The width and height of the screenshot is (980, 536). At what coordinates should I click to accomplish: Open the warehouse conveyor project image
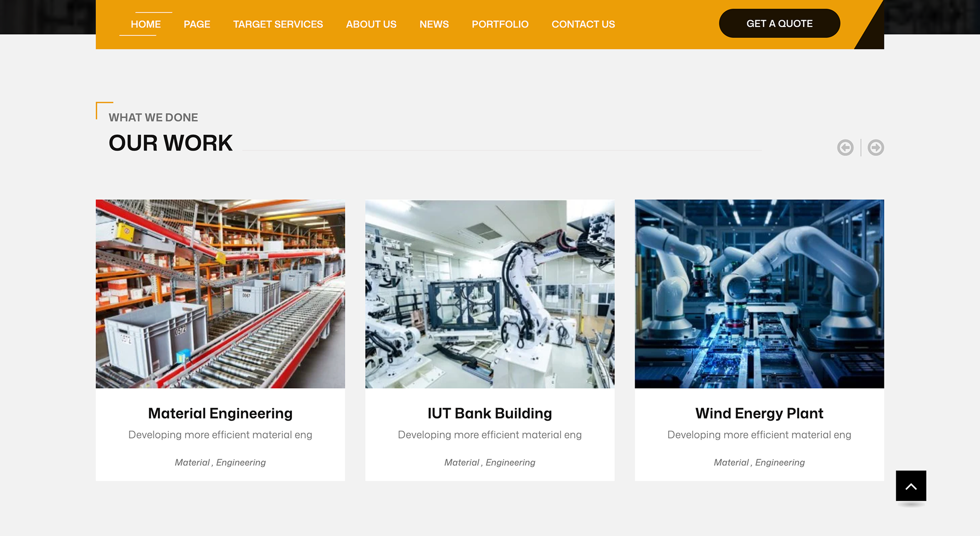(x=220, y=294)
